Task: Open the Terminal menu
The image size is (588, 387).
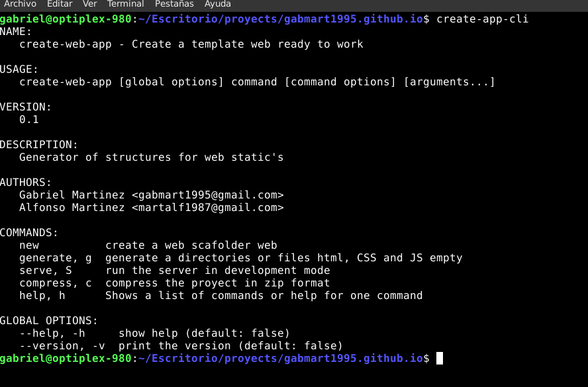Action: 125,4
